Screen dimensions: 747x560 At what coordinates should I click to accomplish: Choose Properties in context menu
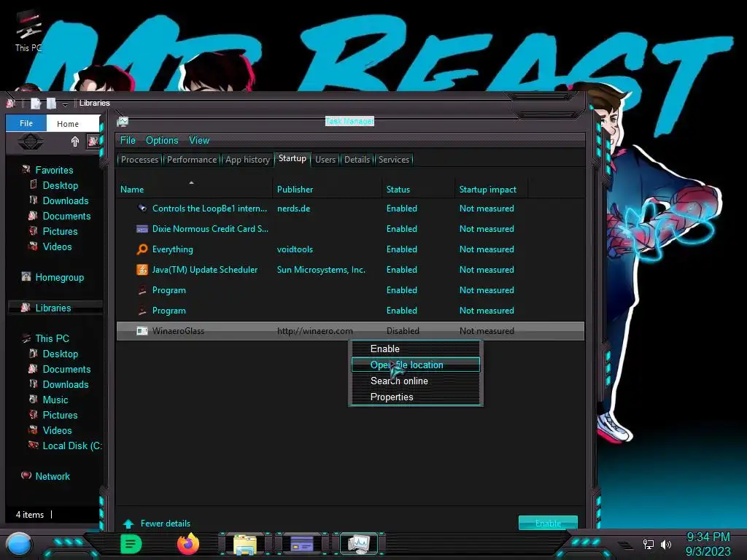point(415,397)
